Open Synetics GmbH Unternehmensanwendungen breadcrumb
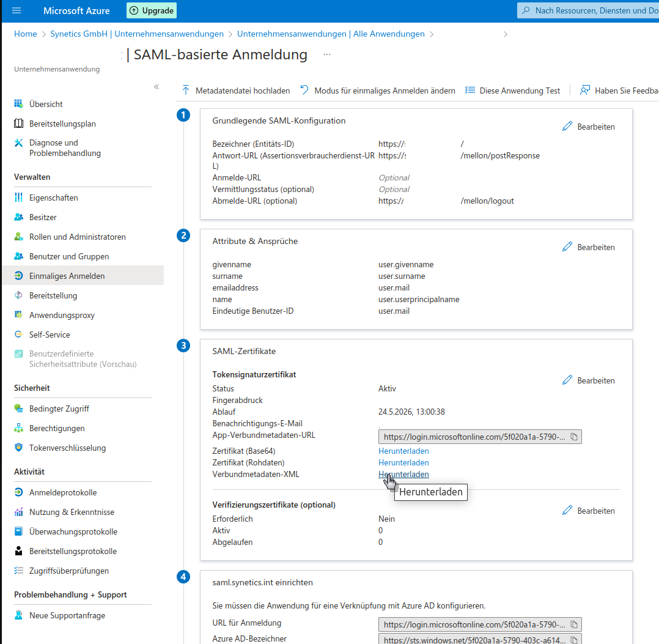 (x=137, y=34)
